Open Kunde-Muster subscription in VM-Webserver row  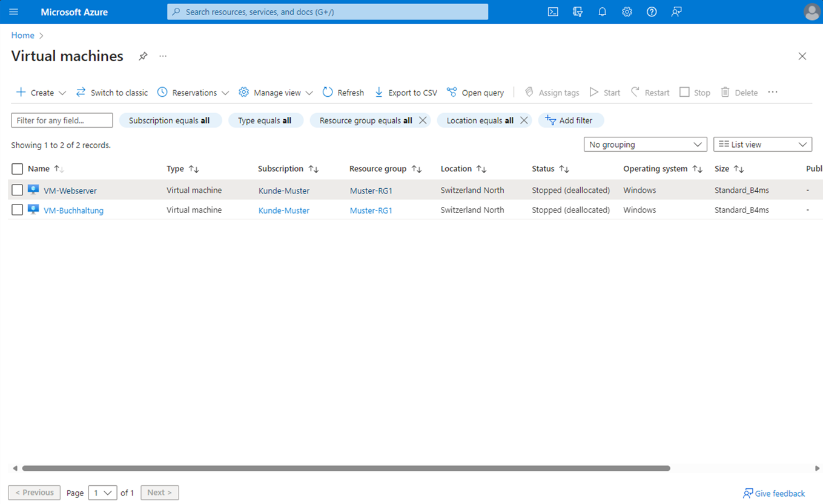pyautogui.click(x=284, y=191)
